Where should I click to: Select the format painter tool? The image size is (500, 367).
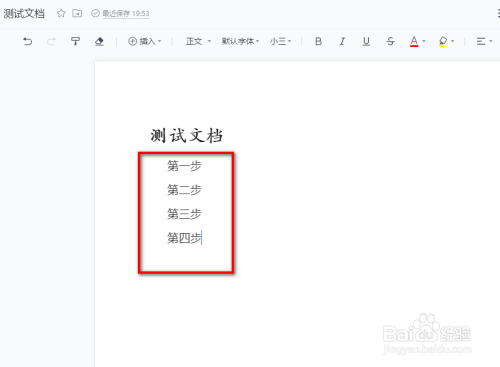75,41
